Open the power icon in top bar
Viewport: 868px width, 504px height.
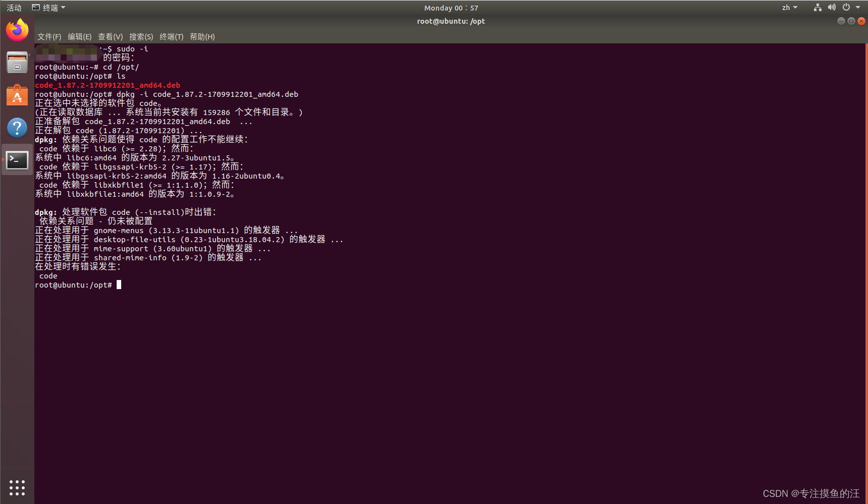[x=846, y=8]
